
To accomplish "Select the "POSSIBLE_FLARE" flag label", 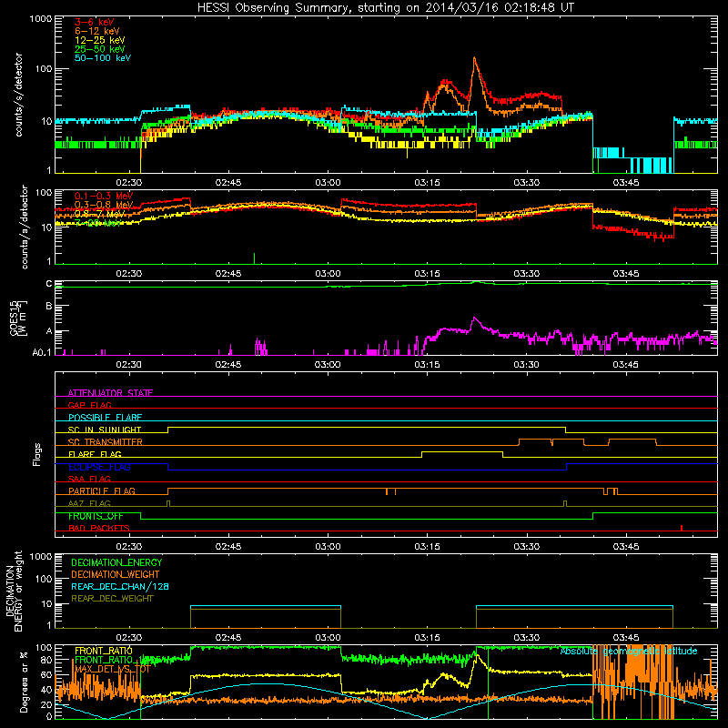I will pyautogui.click(x=105, y=418).
